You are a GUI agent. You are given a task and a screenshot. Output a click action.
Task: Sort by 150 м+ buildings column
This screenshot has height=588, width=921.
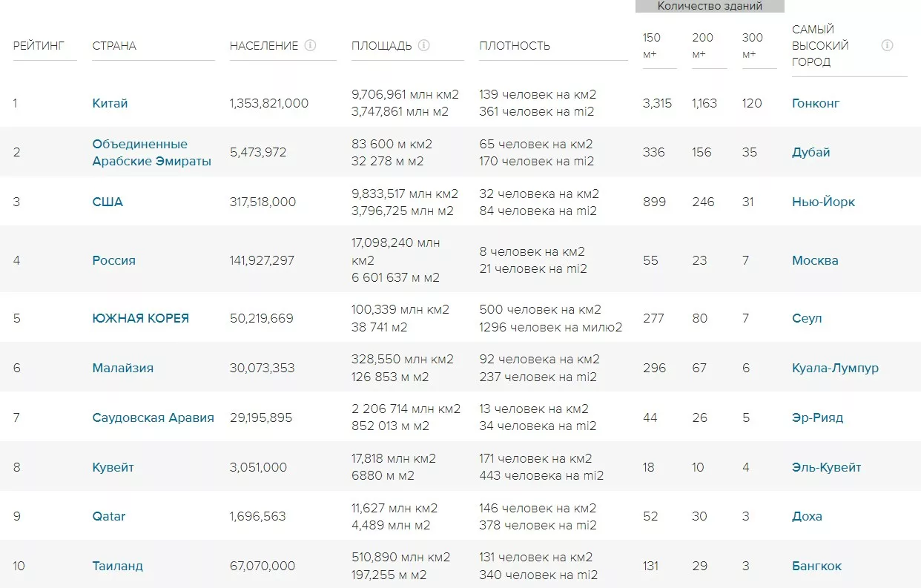652,46
